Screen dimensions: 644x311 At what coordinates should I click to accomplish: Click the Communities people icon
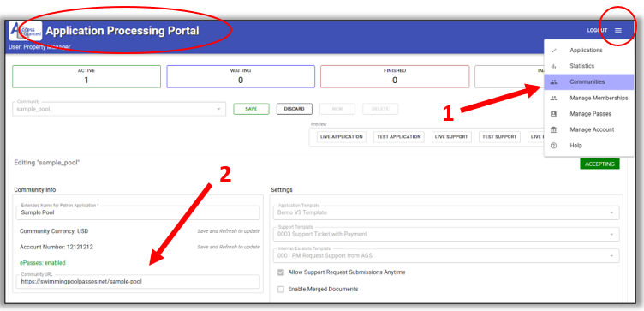click(x=553, y=81)
